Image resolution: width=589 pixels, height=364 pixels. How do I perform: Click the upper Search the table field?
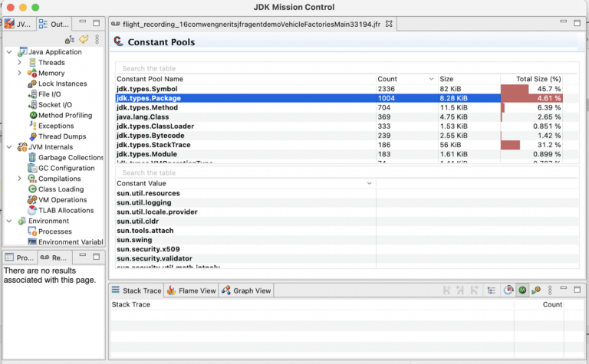[x=346, y=68]
